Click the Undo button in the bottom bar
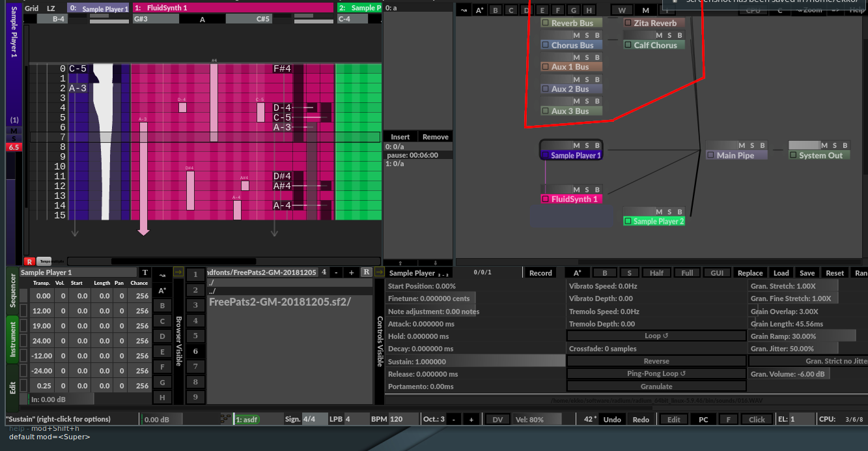The width and height of the screenshot is (868, 451). click(x=612, y=419)
